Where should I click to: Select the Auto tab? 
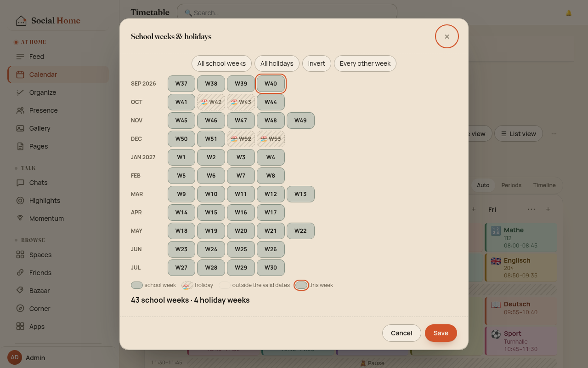tap(483, 185)
